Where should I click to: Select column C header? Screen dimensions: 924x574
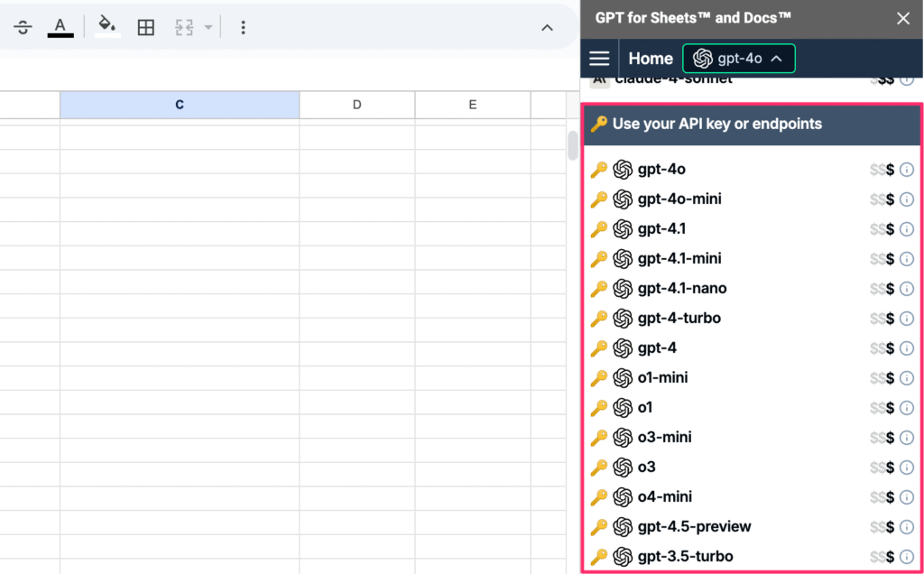[x=180, y=105]
